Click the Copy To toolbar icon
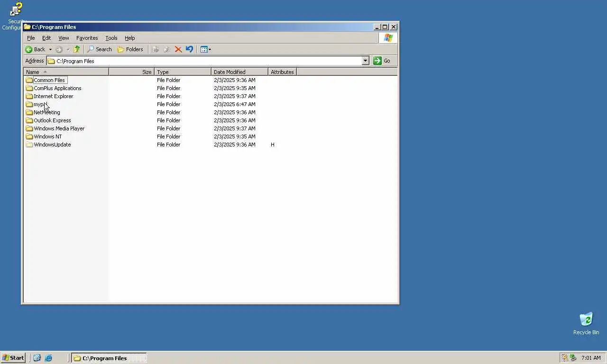 (167, 49)
